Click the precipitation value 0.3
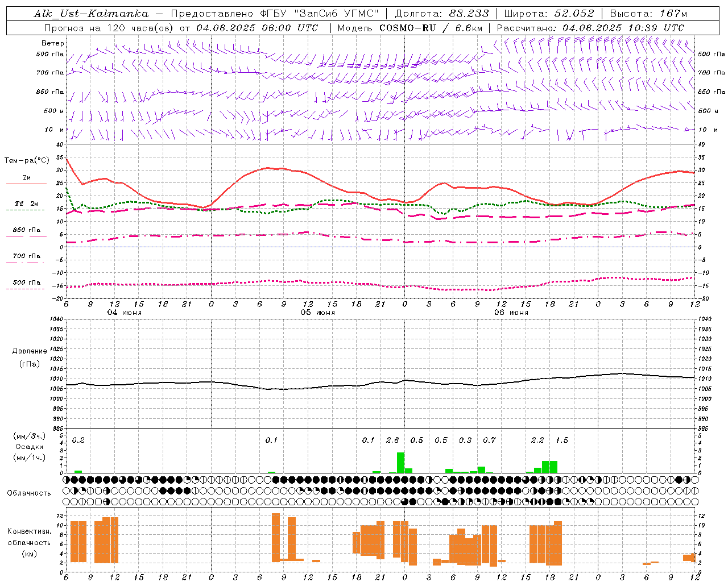This screenshot has height=582, width=728. [465, 440]
